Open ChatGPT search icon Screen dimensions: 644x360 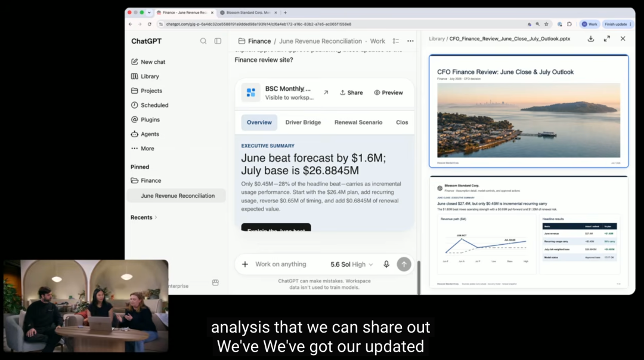coord(203,41)
